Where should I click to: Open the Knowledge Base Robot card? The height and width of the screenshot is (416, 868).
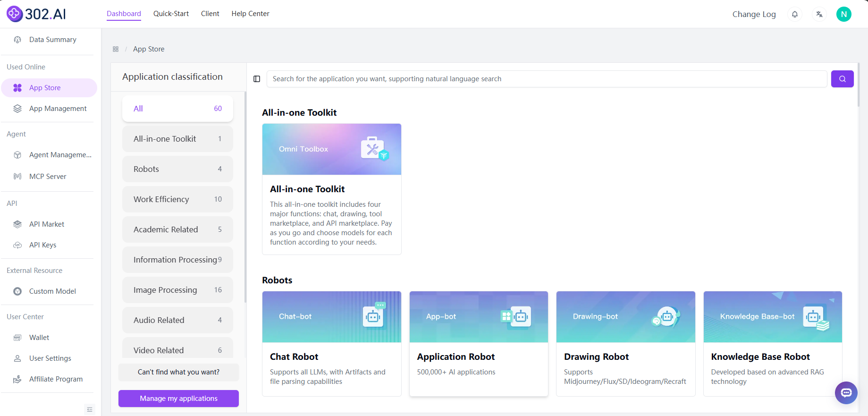point(773,344)
